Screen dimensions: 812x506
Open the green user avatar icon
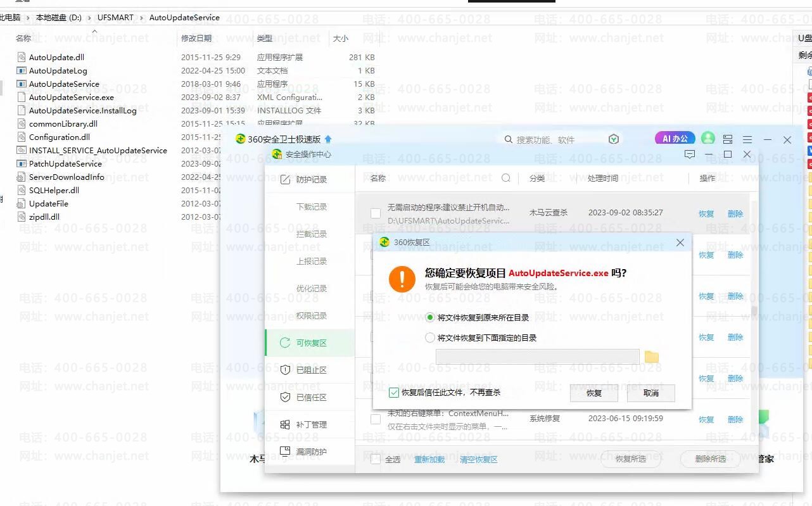pyautogui.click(x=708, y=139)
